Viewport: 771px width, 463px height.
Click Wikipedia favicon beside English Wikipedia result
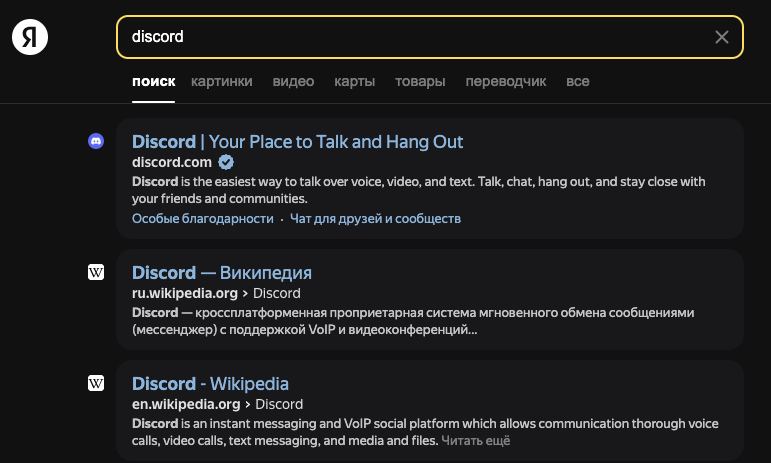click(96, 383)
